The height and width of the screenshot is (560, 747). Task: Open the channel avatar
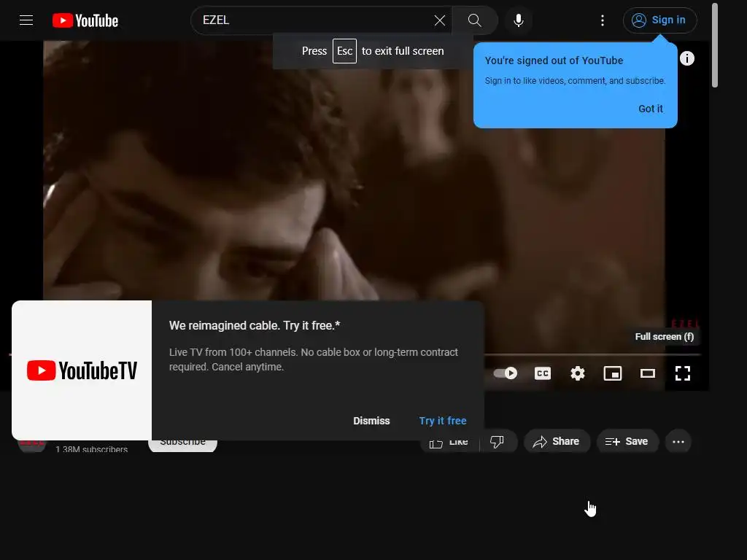31,444
